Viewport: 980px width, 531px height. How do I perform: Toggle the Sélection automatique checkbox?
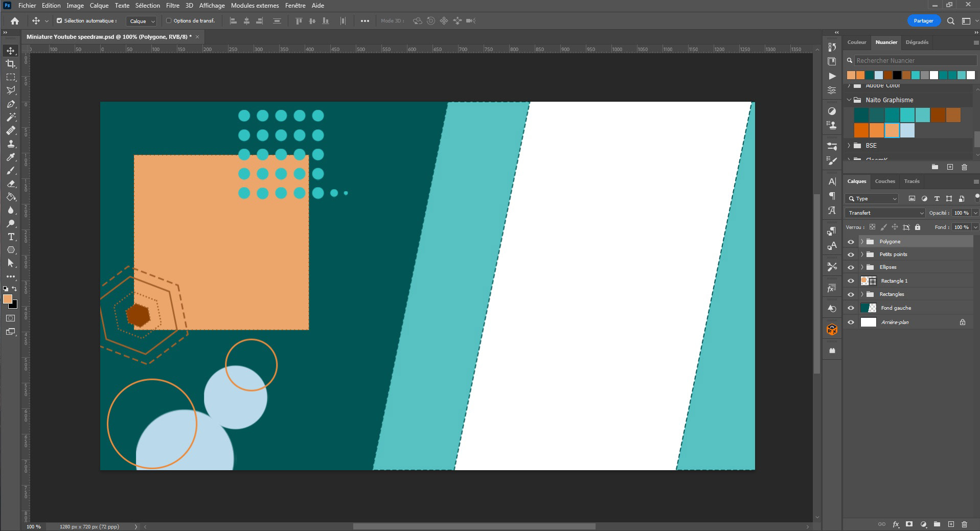[x=59, y=21]
